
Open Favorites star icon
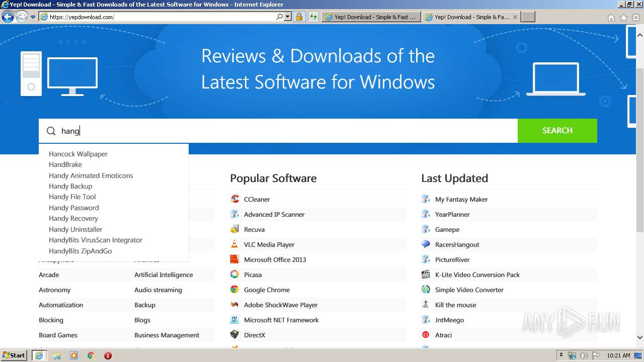coord(623,18)
